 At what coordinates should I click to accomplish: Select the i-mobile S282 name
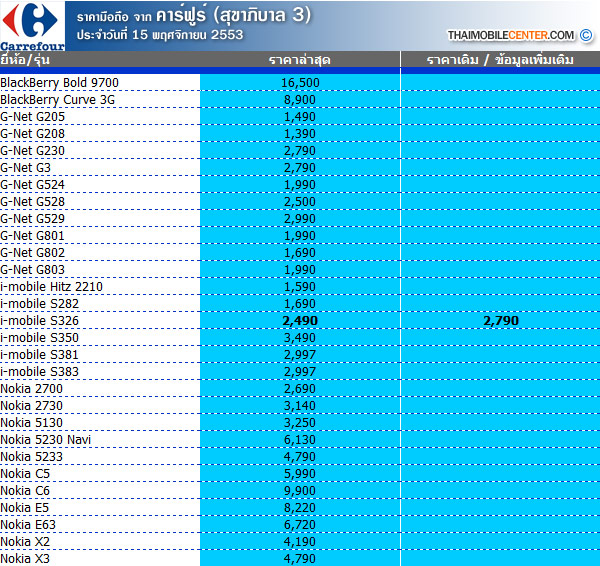(39, 303)
